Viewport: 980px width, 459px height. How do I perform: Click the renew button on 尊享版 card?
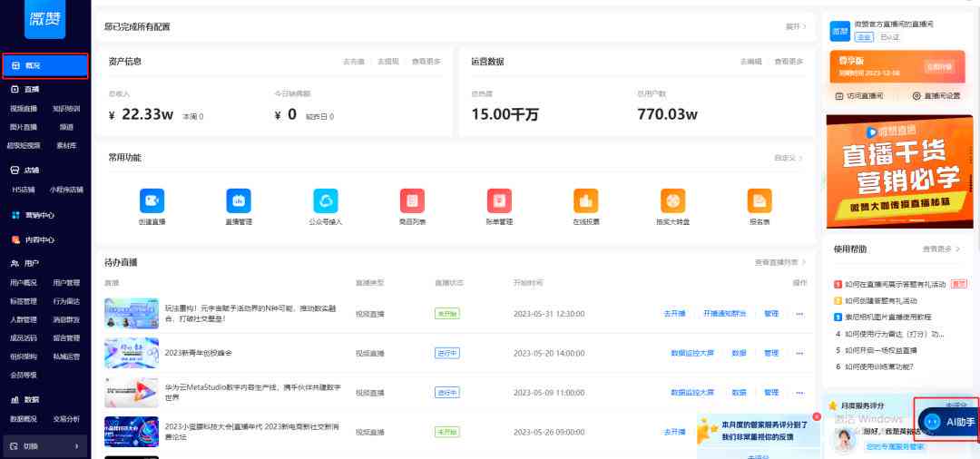pos(939,67)
